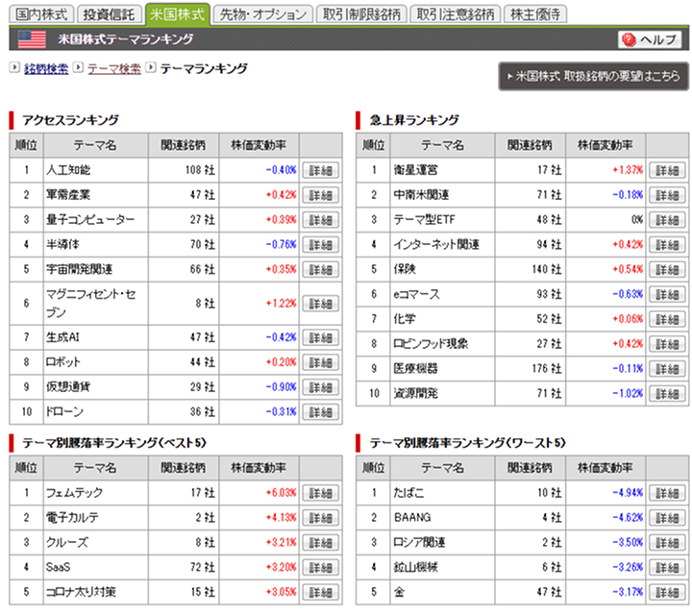692x616 pixels.
Task: Open 詳細 for 電子カルテ theme
Action: tap(321, 518)
